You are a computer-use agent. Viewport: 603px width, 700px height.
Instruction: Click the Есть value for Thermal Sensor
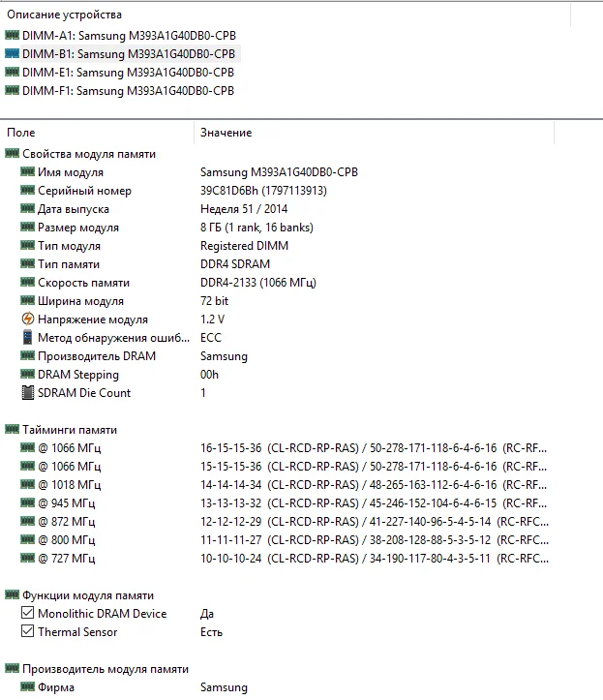tap(211, 632)
